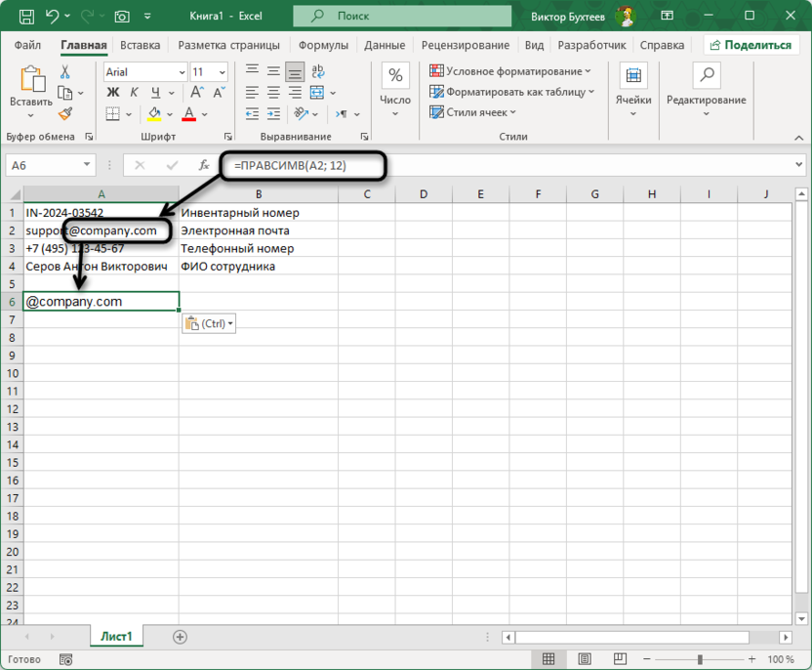
Task: Add a new sheet with plus icon
Action: pos(180,637)
